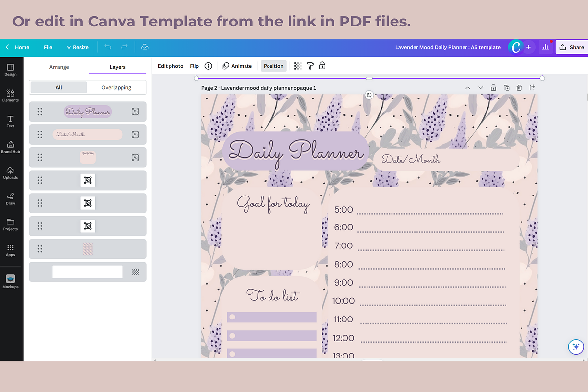Image resolution: width=588 pixels, height=392 pixels.
Task: Open the Design panel in sidebar
Action: pyautogui.click(x=10, y=70)
